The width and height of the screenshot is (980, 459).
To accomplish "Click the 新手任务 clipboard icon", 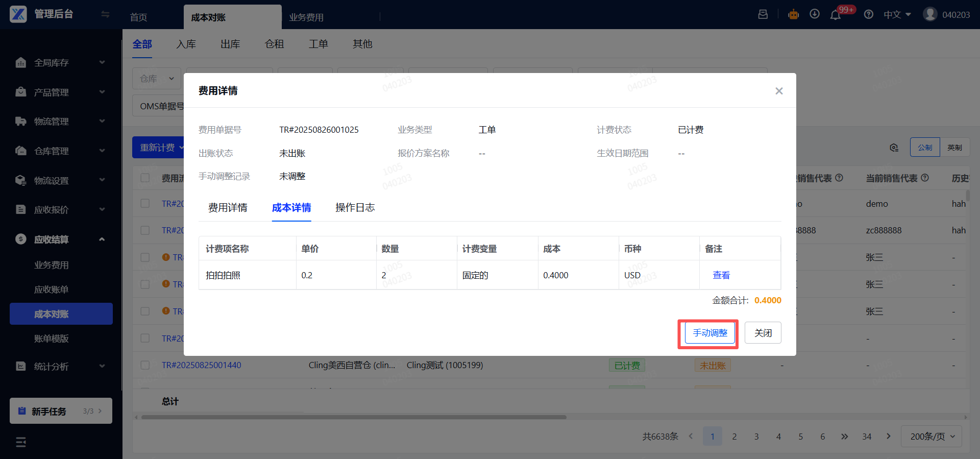I will [x=22, y=411].
